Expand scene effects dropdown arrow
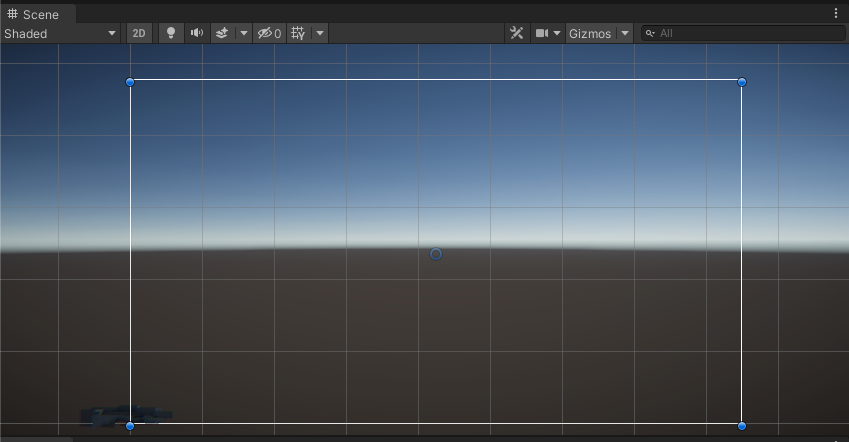849x442 pixels. click(x=243, y=33)
